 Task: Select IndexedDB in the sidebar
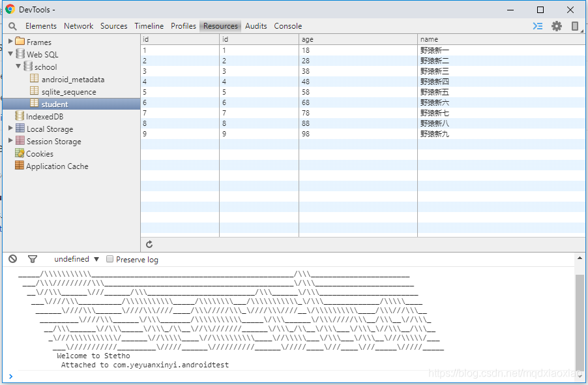pos(44,117)
